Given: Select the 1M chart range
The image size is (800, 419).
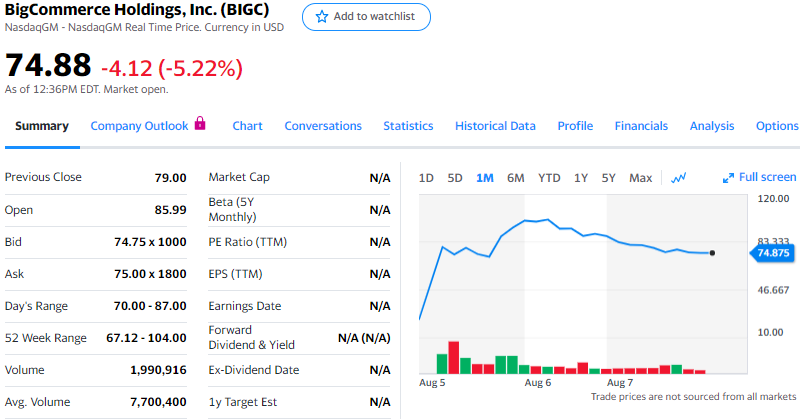Looking at the screenshot, I should (x=485, y=178).
